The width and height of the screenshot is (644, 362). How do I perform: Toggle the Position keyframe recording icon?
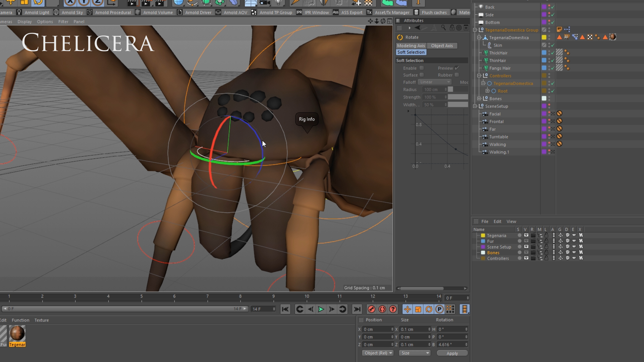(408, 309)
